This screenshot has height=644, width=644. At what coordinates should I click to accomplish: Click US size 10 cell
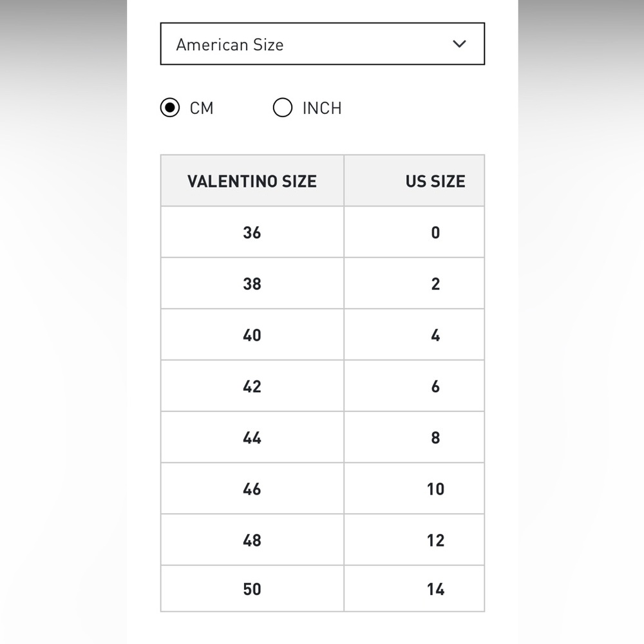pos(414,489)
